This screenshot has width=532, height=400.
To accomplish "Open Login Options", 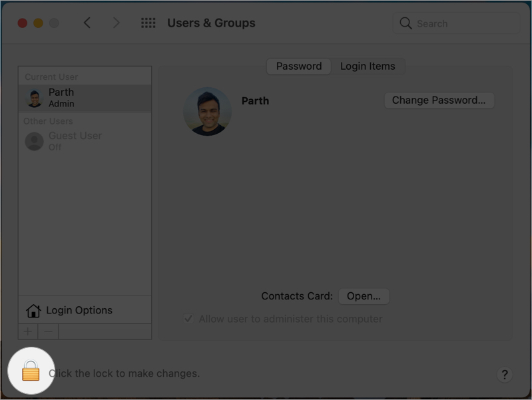I will click(x=85, y=310).
